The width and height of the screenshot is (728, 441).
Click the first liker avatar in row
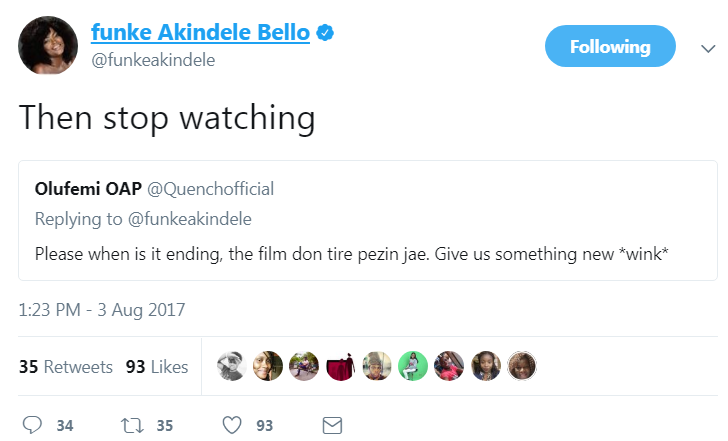point(231,367)
